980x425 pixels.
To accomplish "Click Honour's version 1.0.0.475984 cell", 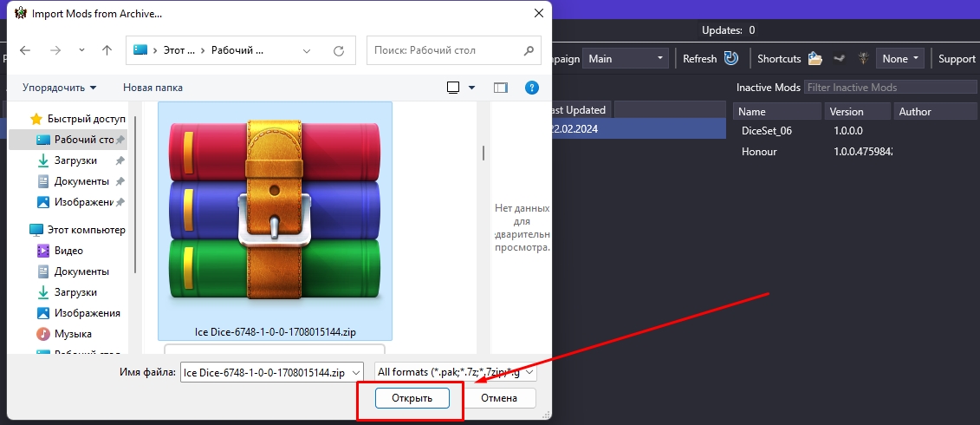I will (x=863, y=151).
